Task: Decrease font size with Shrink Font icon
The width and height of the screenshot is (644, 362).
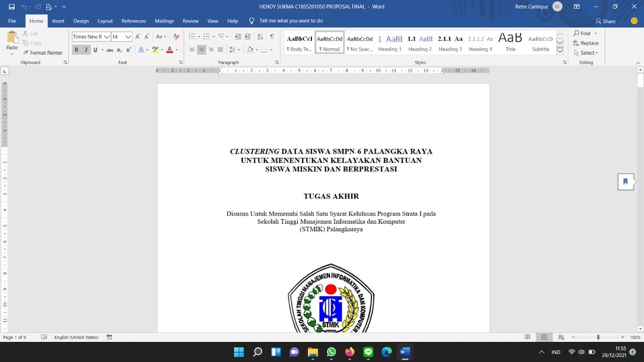Action: [x=147, y=36]
